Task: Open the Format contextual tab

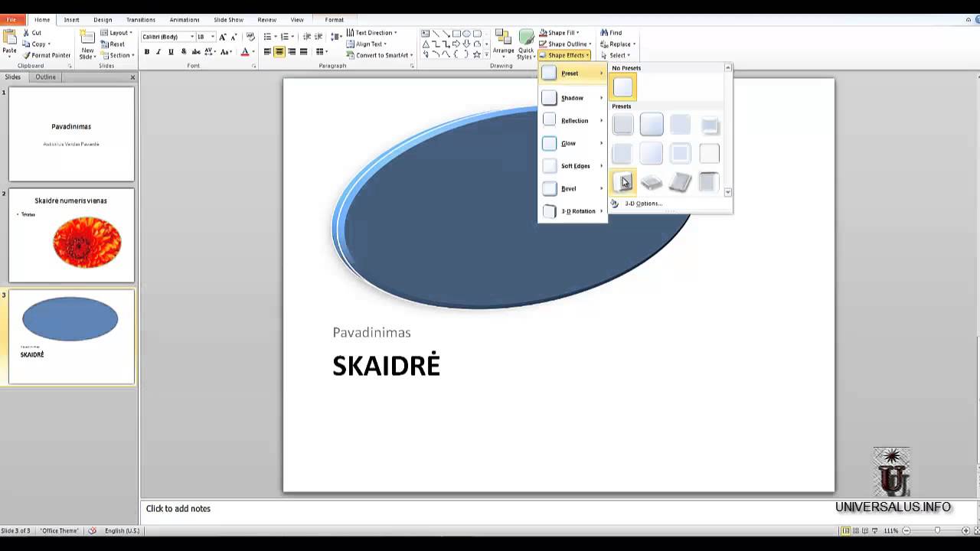Action: (x=335, y=20)
